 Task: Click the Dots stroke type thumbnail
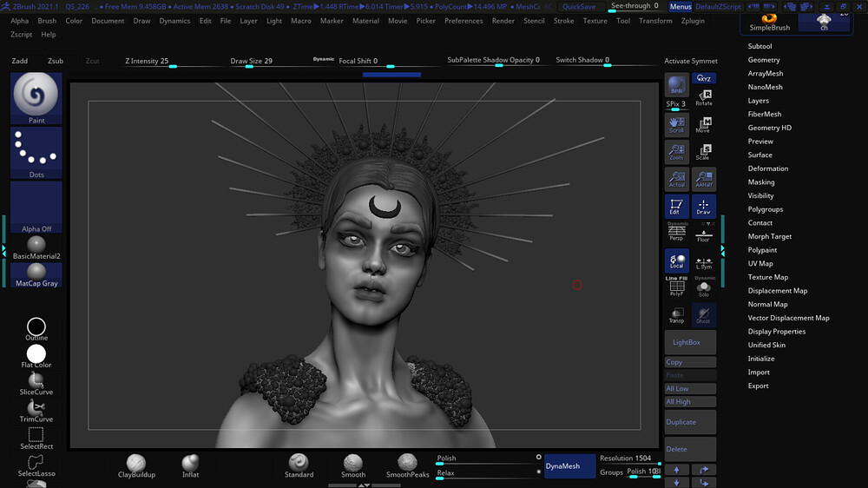[36, 154]
